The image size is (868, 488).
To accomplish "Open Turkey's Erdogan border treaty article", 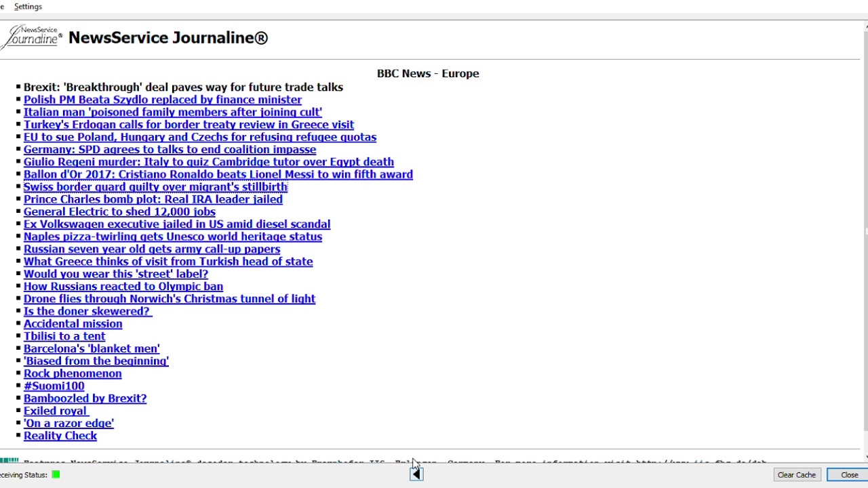I will [189, 125].
